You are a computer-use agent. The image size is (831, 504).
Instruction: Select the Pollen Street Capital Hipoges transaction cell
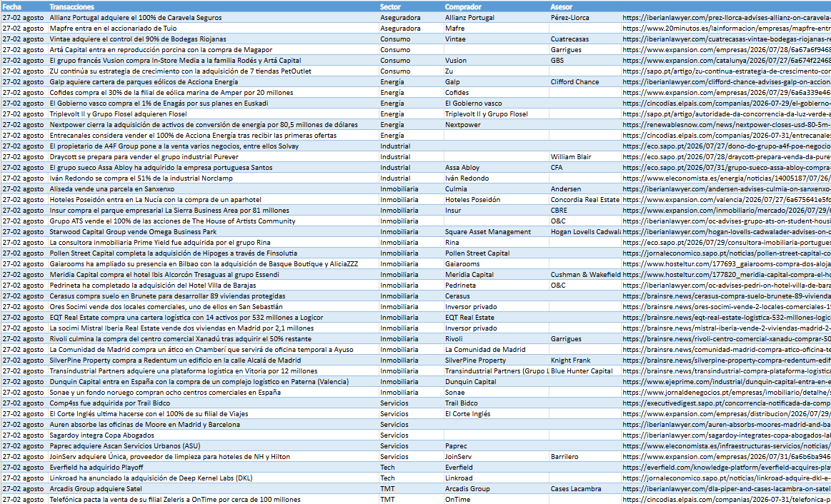click(213, 253)
